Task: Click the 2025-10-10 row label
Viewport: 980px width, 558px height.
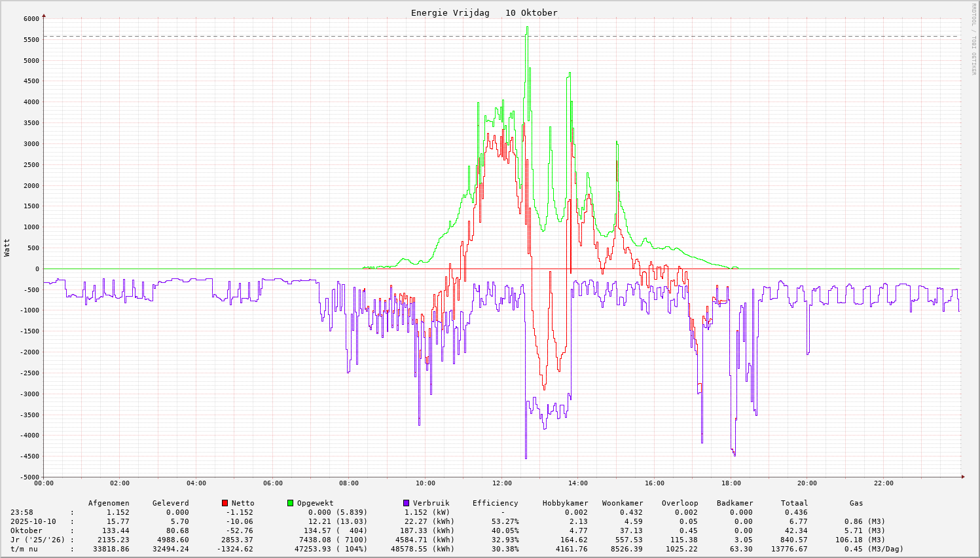Action: click(33, 521)
